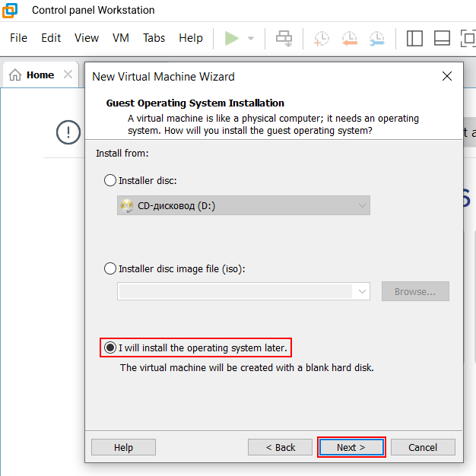Viewport: 476px width, 476px height.
Task: Click the Next > button
Action: [351, 447]
